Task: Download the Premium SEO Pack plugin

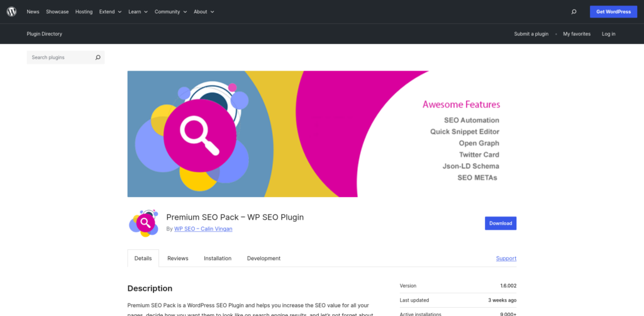Action: [x=500, y=223]
